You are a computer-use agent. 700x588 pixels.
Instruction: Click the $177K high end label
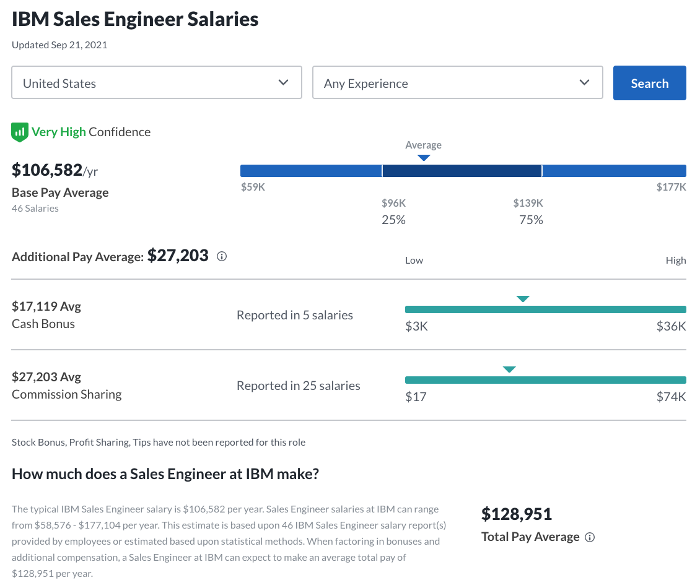tap(671, 187)
